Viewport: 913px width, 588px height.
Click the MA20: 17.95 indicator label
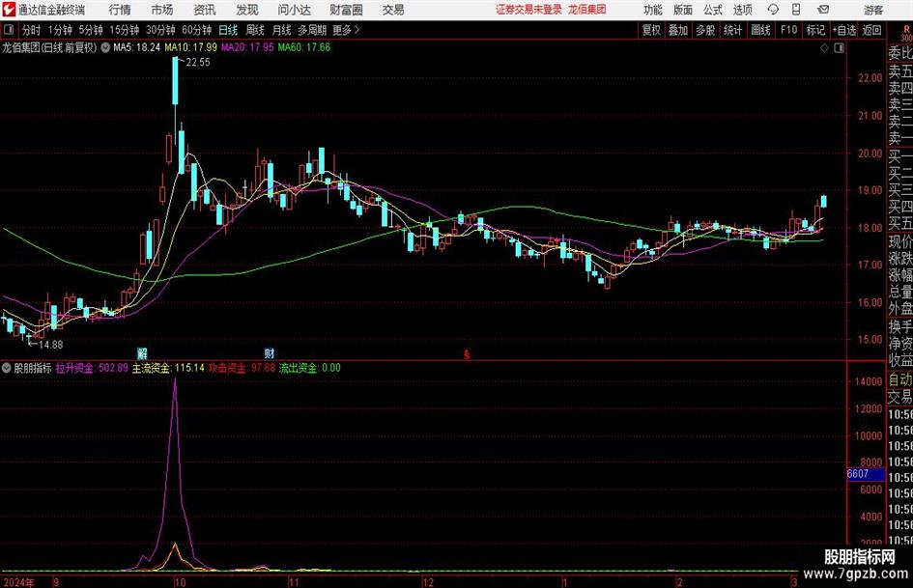[247, 47]
